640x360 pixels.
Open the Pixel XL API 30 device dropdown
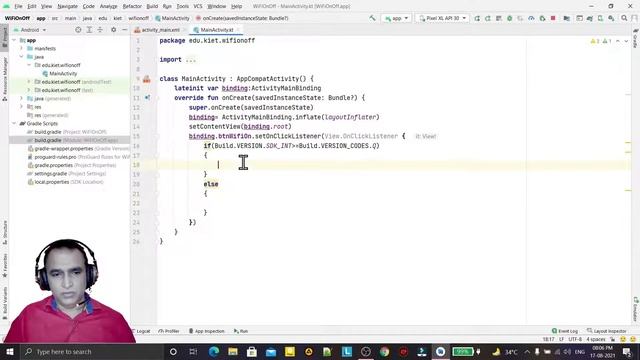(442, 18)
